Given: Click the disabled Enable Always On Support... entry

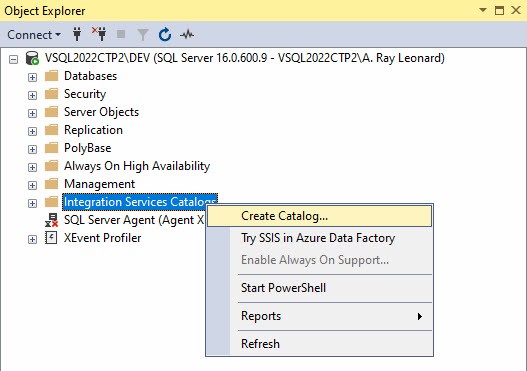Looking at the screenshot, I should point(319,260).
